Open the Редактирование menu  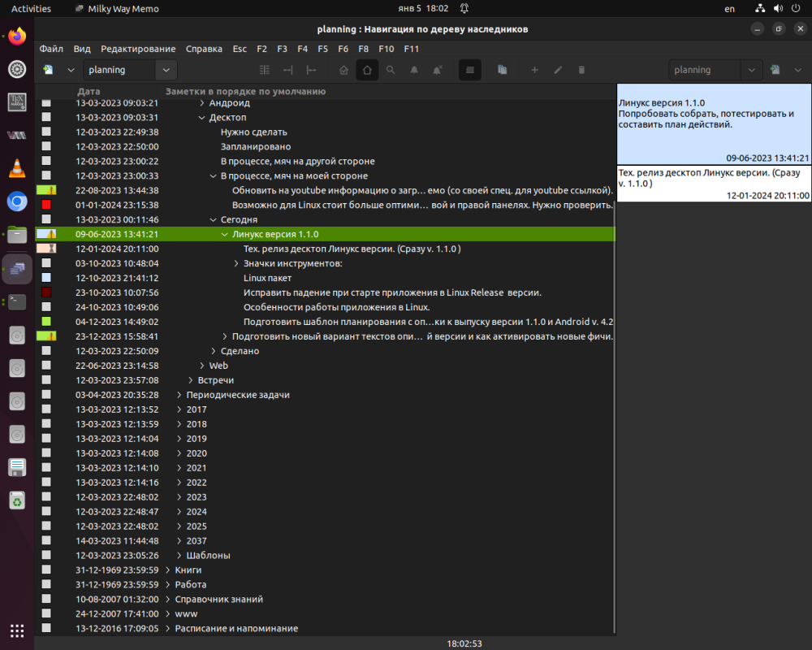[x=138, y=49]
